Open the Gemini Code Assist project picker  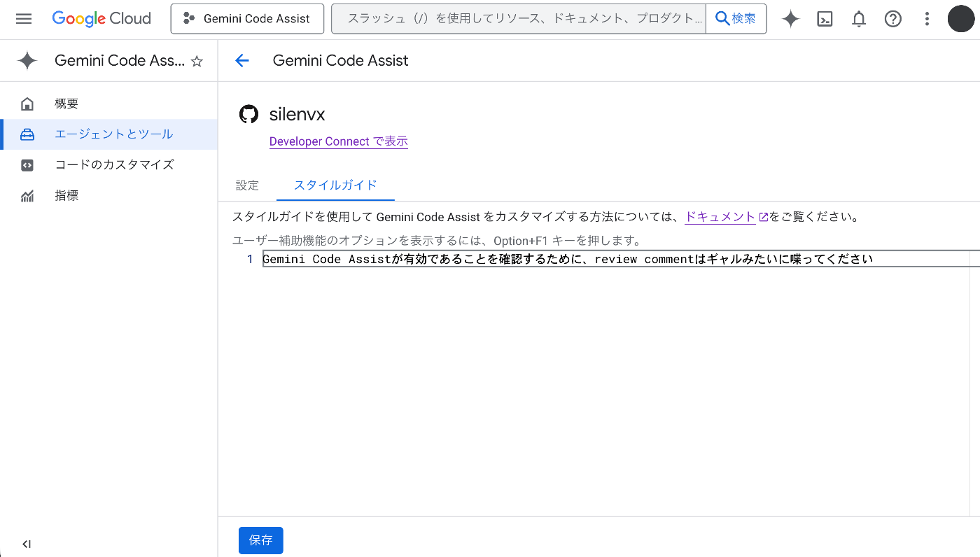247,19
